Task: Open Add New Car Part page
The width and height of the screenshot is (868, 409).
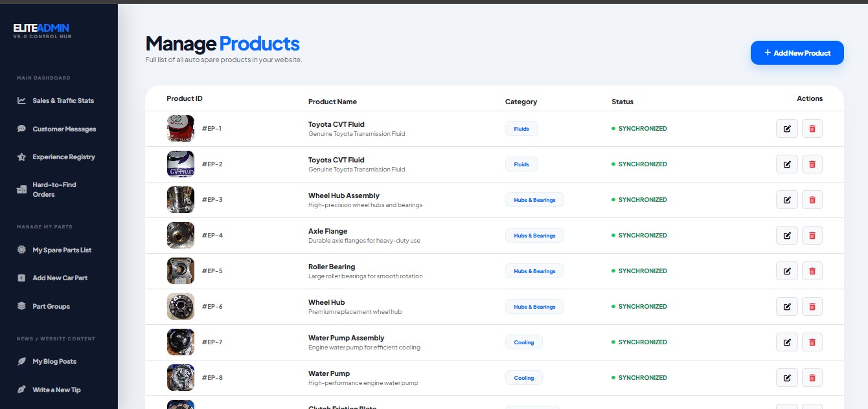Action: point(60,278)
